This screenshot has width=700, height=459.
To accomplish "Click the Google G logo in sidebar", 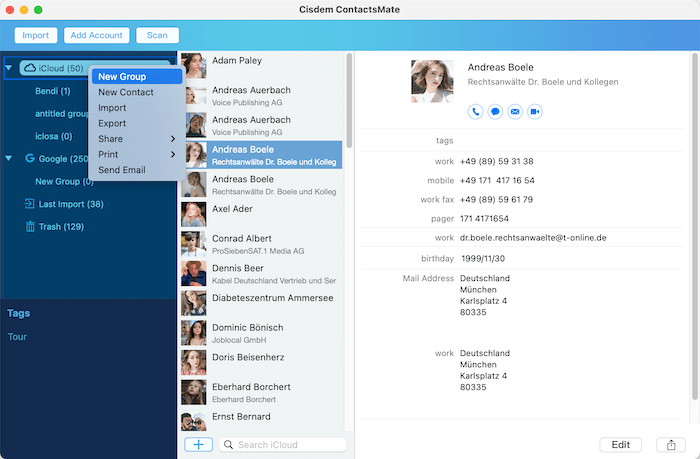I will coord(30,158).
